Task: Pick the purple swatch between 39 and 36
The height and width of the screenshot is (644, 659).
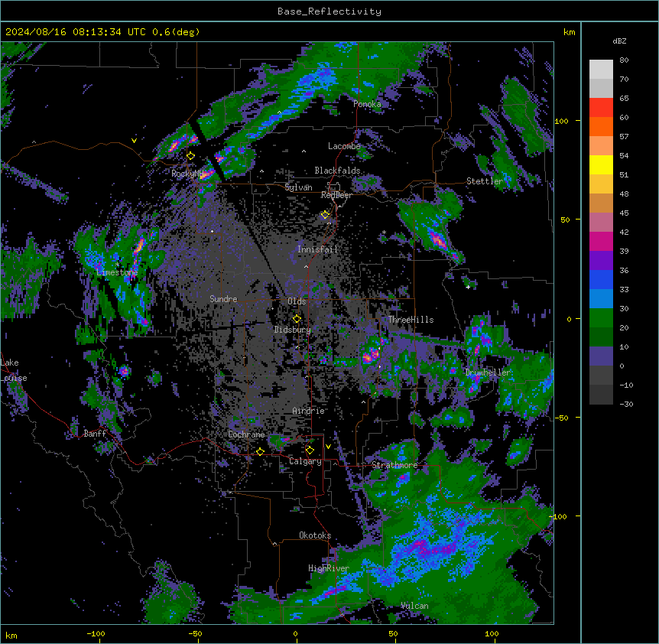Action: coord(601,261)
